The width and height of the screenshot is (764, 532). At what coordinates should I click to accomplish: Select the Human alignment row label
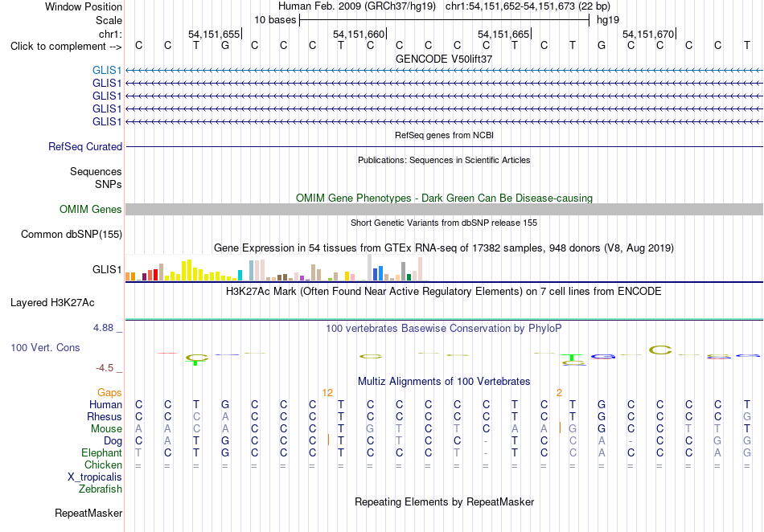tap(105, 404)
